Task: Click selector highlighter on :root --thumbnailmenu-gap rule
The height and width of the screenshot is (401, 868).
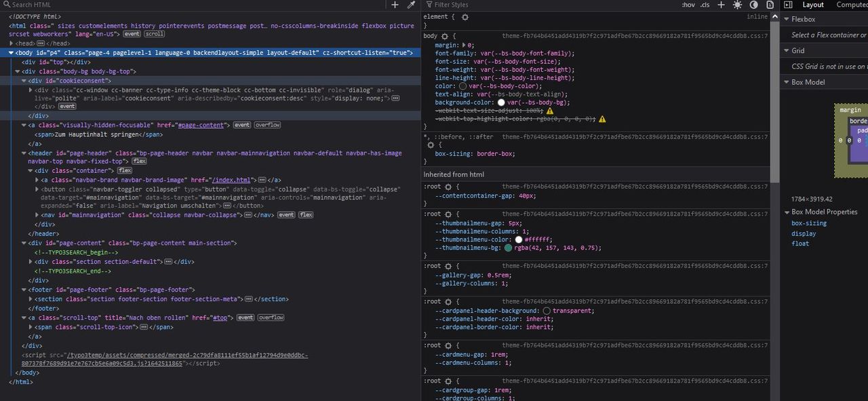Action: pos(448,214)
